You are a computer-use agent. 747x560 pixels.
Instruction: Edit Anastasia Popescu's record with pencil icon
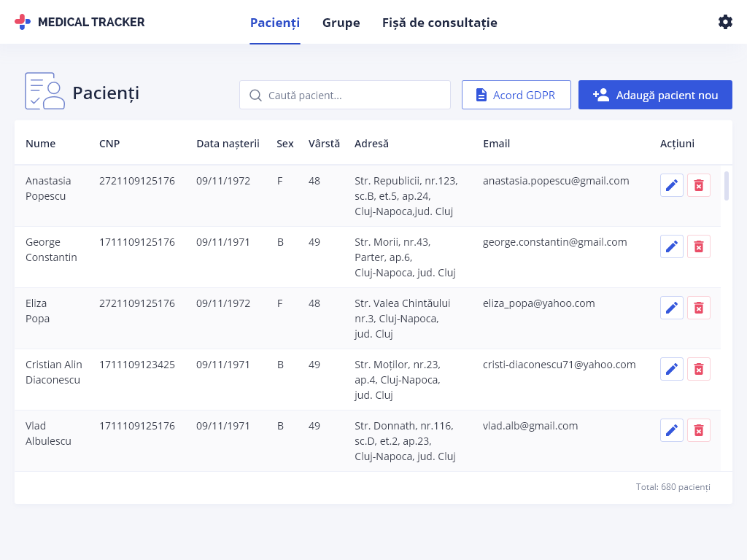(672, 185)
